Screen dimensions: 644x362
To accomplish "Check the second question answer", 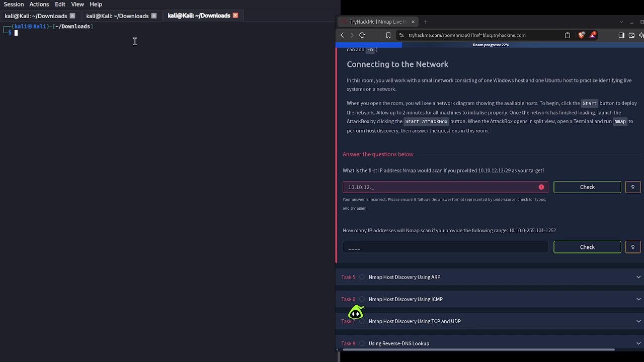I will [x=587, y=247].
